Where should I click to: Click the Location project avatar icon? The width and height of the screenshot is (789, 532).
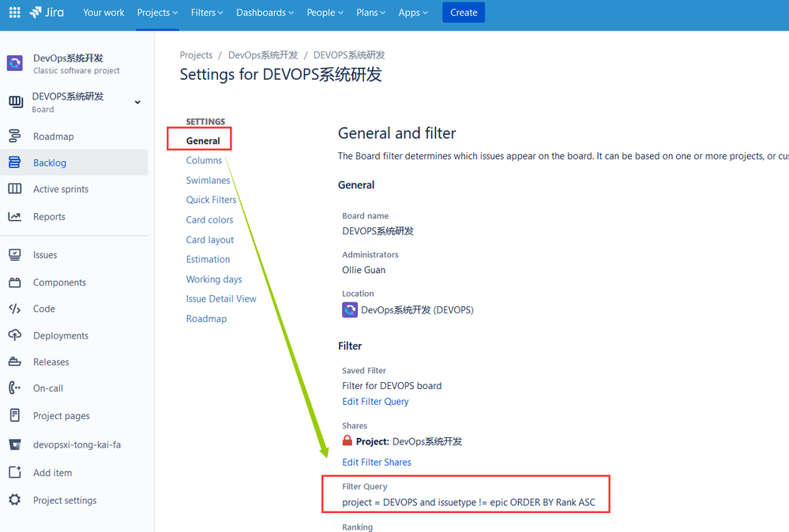click(x=350, y=309)
